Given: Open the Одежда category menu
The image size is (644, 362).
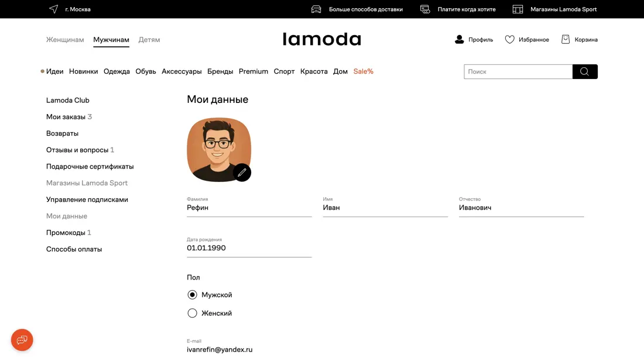Looking at the screenshot, I should tap(117, 71).
